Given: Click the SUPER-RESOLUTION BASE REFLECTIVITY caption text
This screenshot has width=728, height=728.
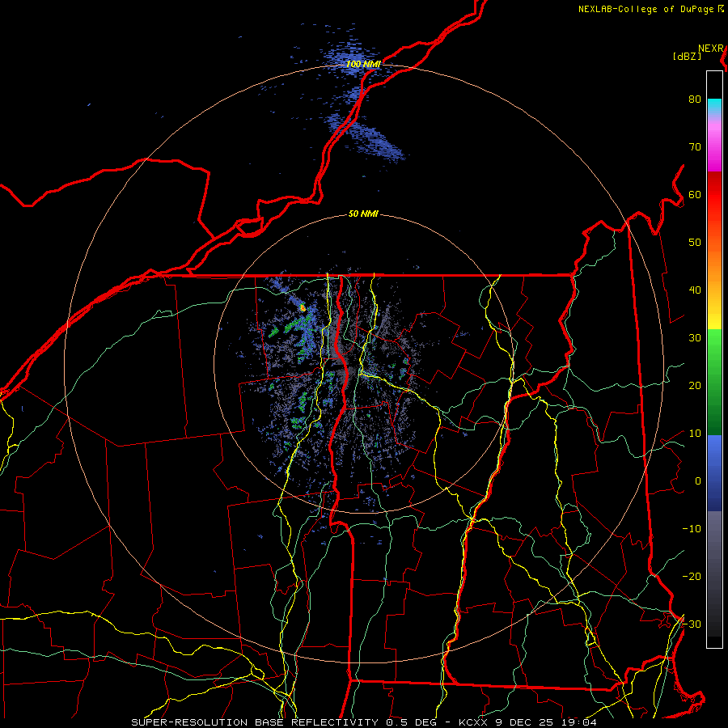Looking at the screenshot, I should tap(255, 722).
